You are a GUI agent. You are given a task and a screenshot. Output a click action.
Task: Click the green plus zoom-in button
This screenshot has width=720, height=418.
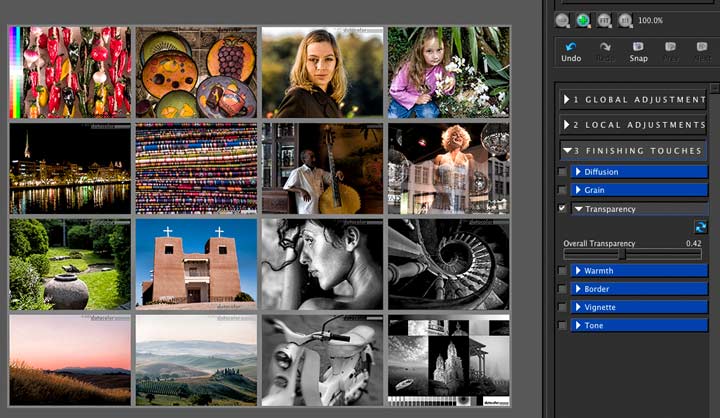[x=583, y=20]
